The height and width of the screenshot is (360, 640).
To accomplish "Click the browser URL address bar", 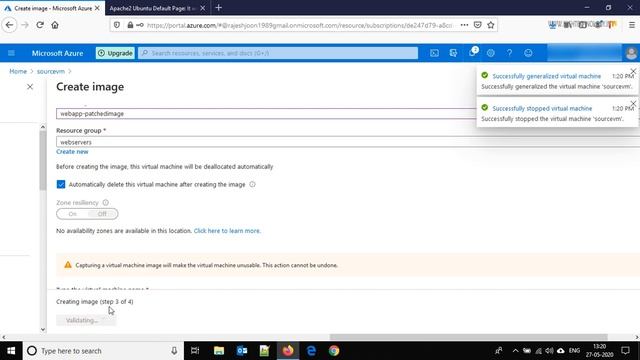I will 299,25.
